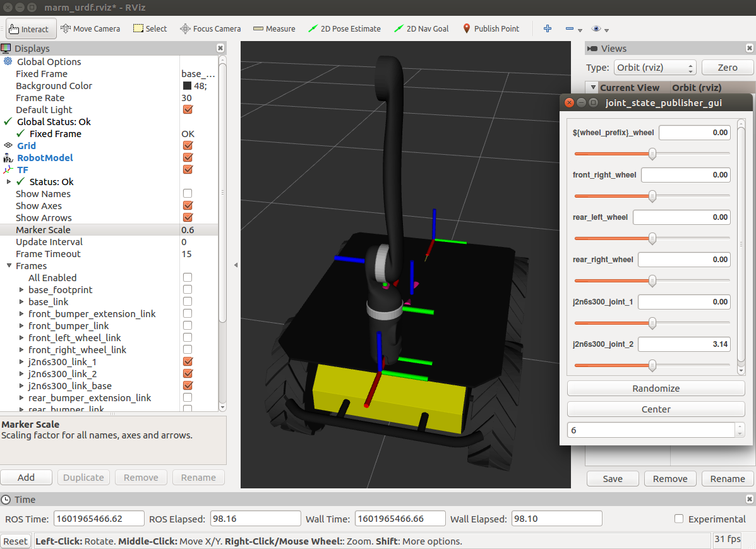Click the Displays monitor icon in header

[x=6, y=48]
